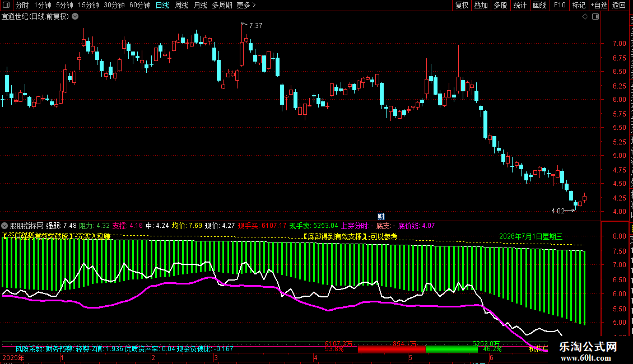
Task: Click the 底价线: 4.07 value
Action: pyautogui.click(x=416, y=226)
